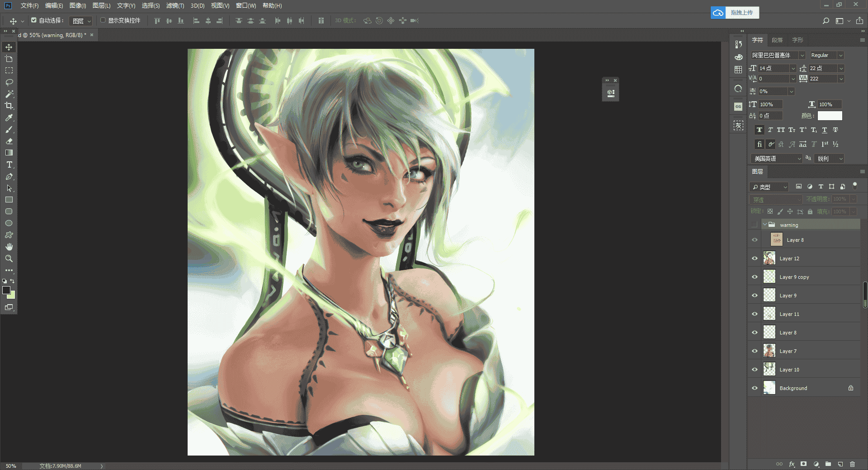The height and width of the screenshot is (470, 868).
Task: Collapse the warning layer group
Action: click(765, 225)
